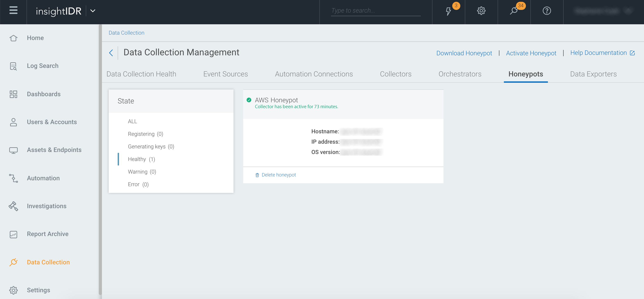Open the blurred user account menu

(x=603, y=11)
